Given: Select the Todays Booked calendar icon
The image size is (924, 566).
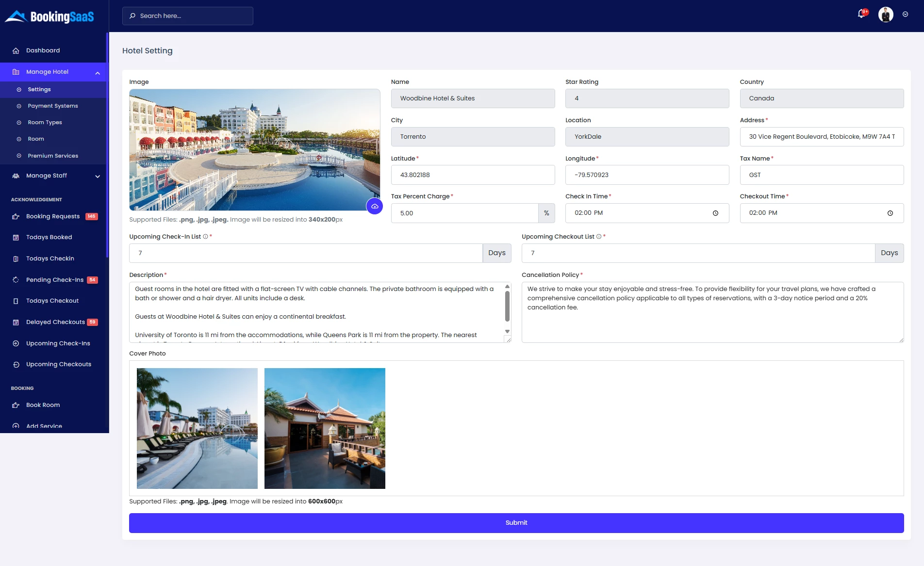Looking at the screenshot, I should click(16, 237).
